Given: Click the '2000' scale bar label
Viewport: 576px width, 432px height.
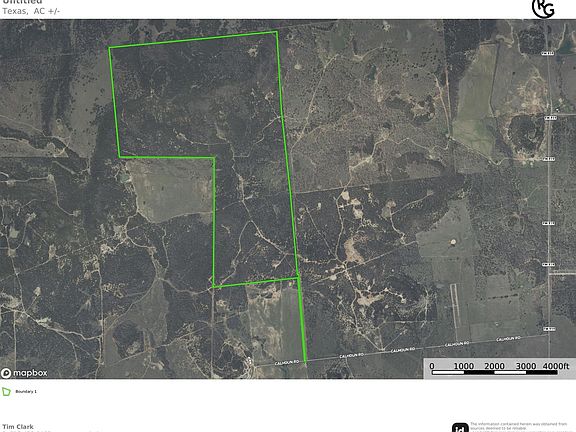Looking at the screenshot, I should (494, 366).
